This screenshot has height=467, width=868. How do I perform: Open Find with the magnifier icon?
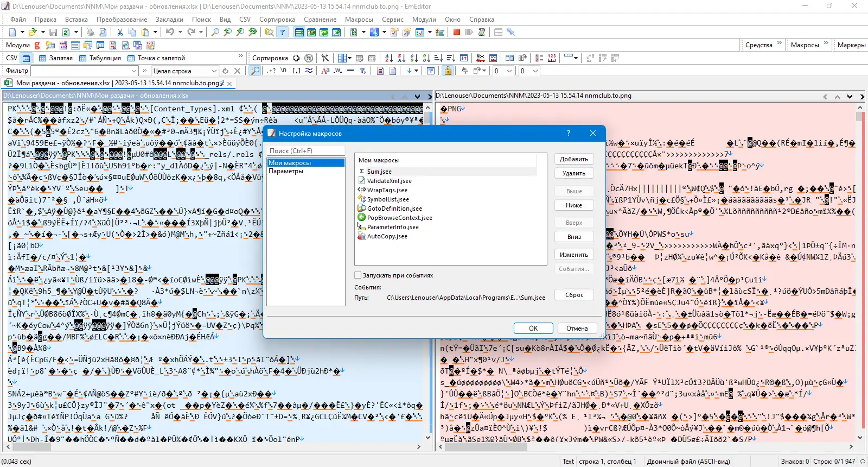[x=215, y=33]
